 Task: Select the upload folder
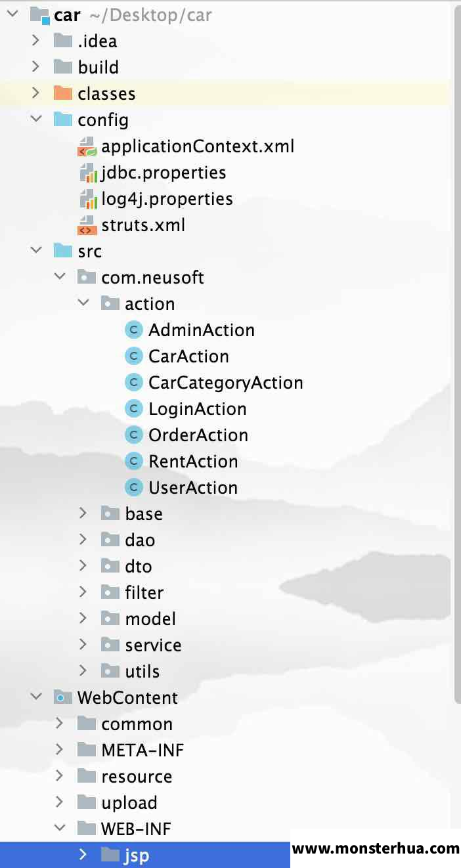[x=129, y=803]
